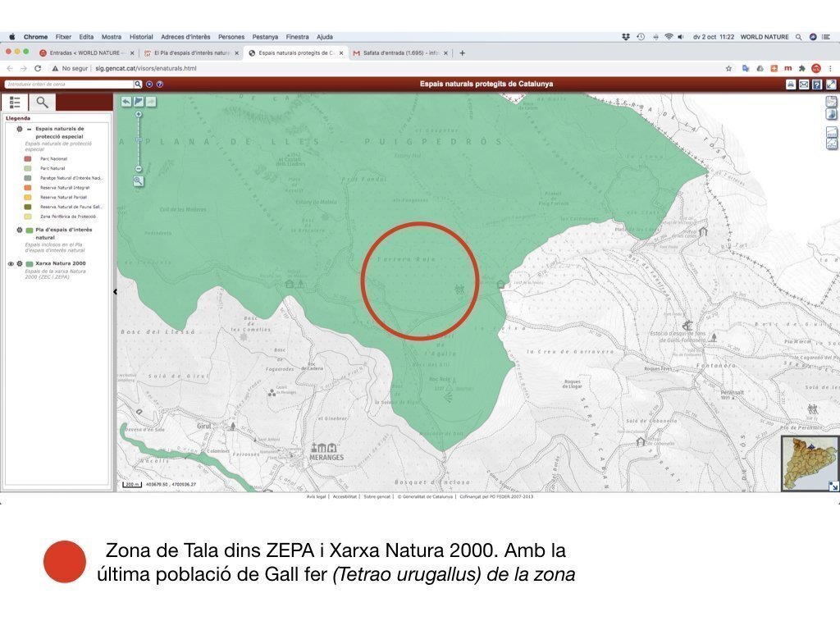Open the Sobre gencat footer link

377,496
